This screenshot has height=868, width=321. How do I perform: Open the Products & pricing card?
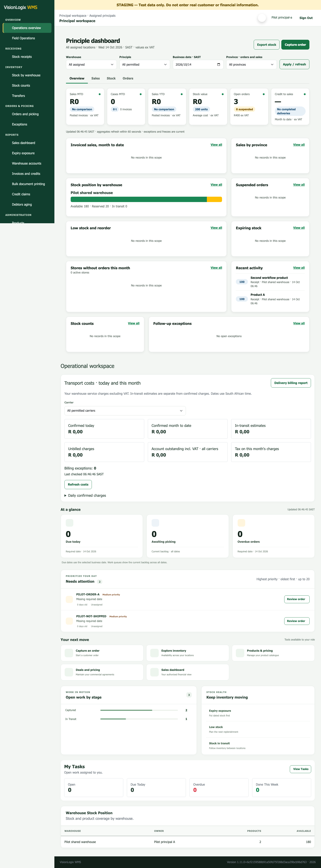(273, 653)
